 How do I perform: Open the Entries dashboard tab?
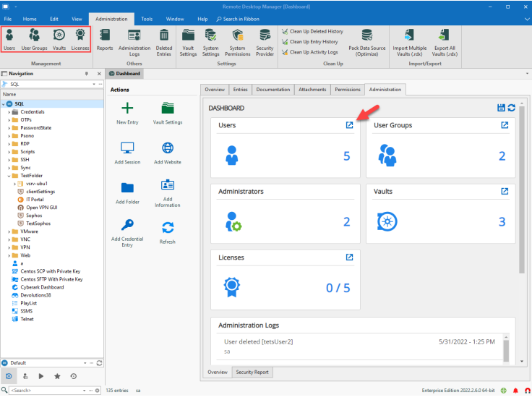coord(240,89)
